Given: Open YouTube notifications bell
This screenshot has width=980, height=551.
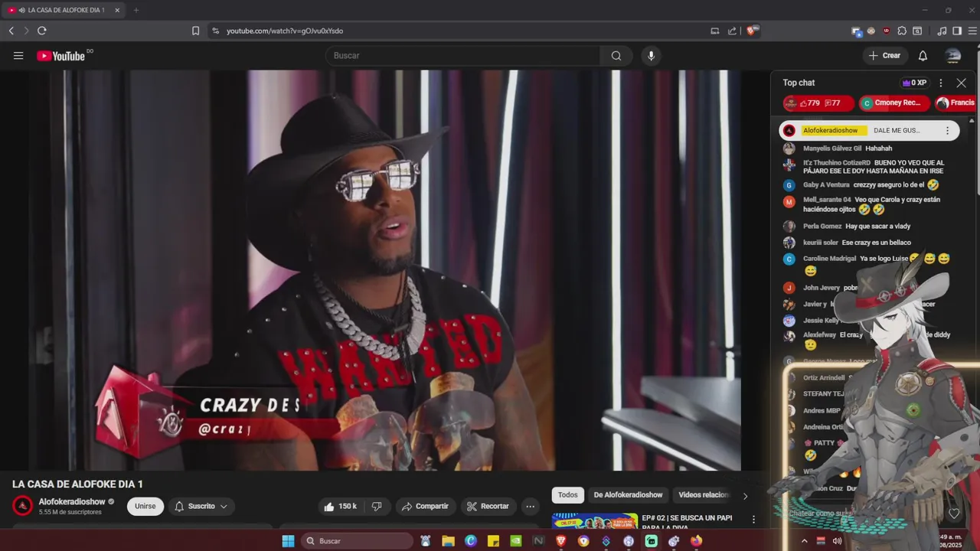Looking at the screenshot, I should click(923, 55).
